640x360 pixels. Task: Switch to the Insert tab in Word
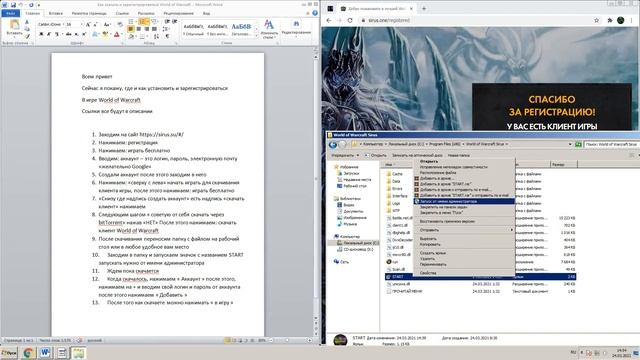coord(56,13)
